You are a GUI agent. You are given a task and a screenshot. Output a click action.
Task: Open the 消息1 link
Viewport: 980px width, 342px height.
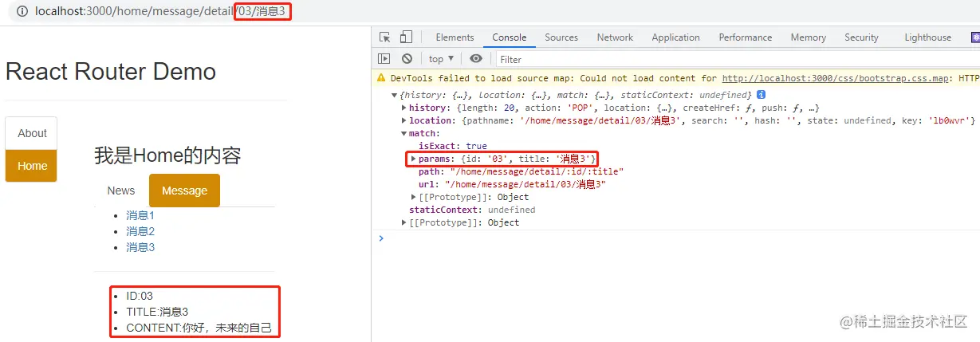click(x=140, y=215)
